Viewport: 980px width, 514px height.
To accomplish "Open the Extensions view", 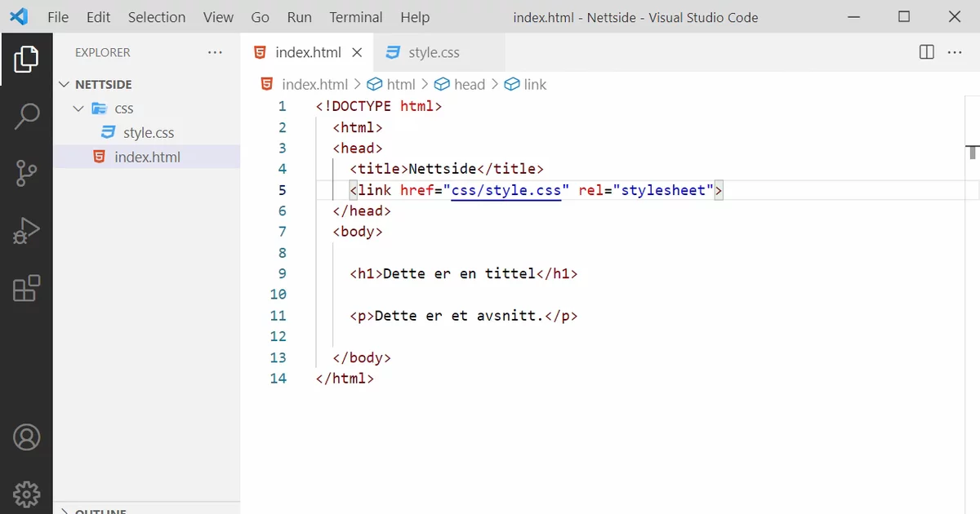I will tap(26, 288).
